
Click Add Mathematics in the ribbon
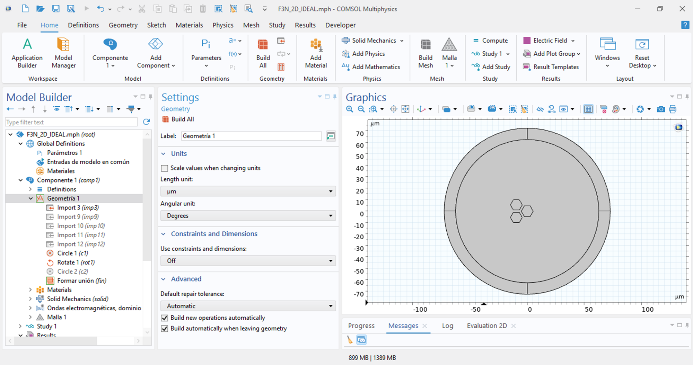click(x=371, y=67)
